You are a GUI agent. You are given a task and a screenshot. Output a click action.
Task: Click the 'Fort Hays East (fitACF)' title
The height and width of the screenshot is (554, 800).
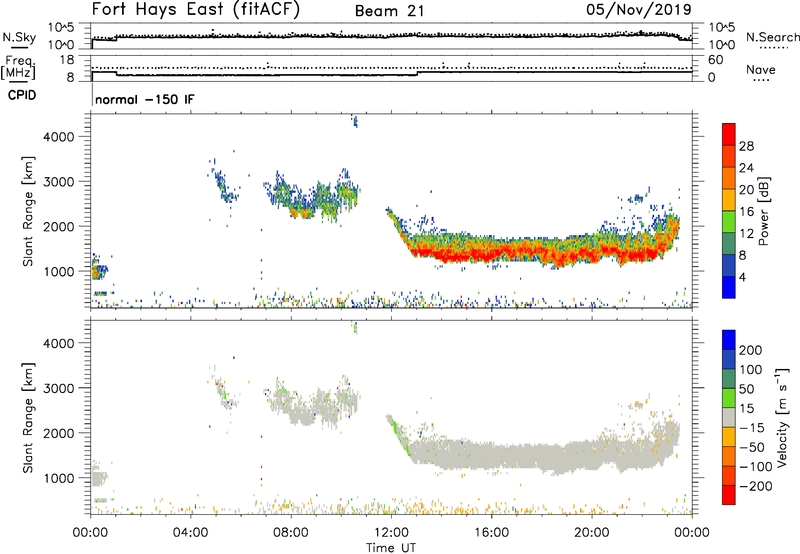[195, 9]
